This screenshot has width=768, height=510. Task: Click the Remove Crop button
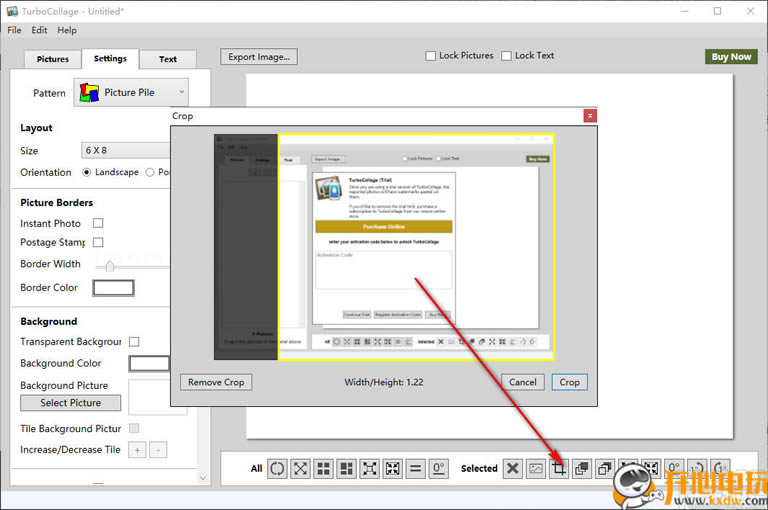217,382
